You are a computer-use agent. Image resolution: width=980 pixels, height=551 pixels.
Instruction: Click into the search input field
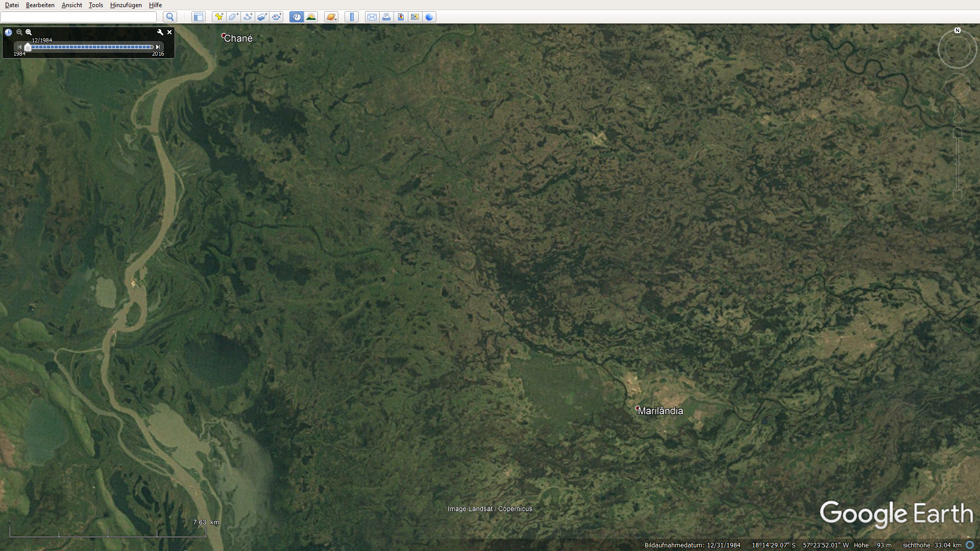click(x=79, y=17)
